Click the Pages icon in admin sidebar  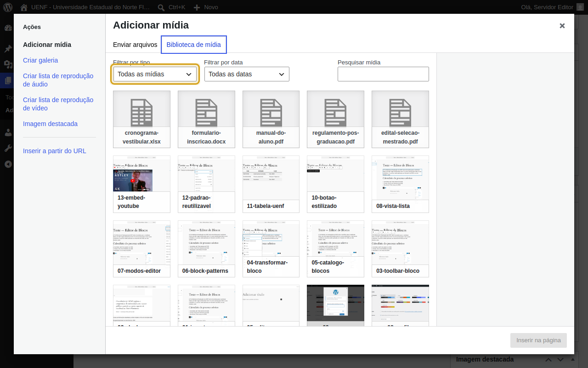[x=8, y=80]
